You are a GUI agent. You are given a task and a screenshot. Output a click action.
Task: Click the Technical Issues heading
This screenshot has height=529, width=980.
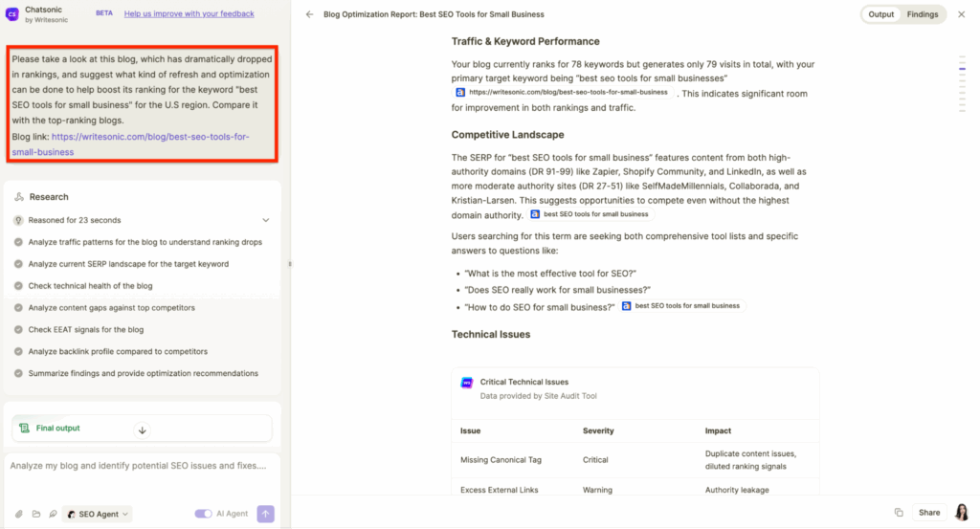[x=491, y=334]
